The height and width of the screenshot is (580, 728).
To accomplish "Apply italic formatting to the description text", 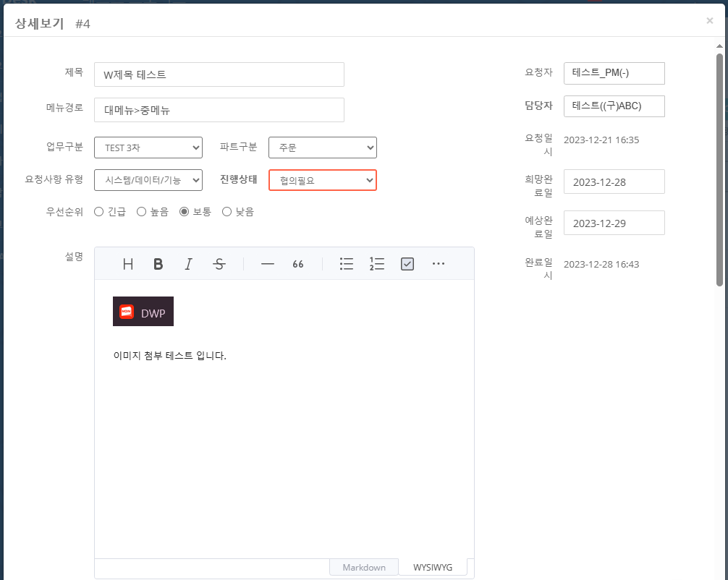I will pyautogui.click(x=188, y=264).
